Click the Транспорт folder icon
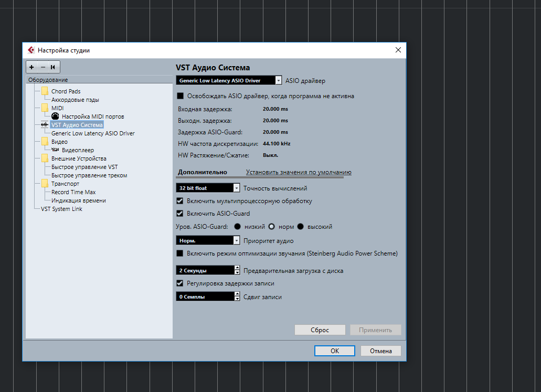The width and height of the screenshot is (541, 392). coord(45,184)
